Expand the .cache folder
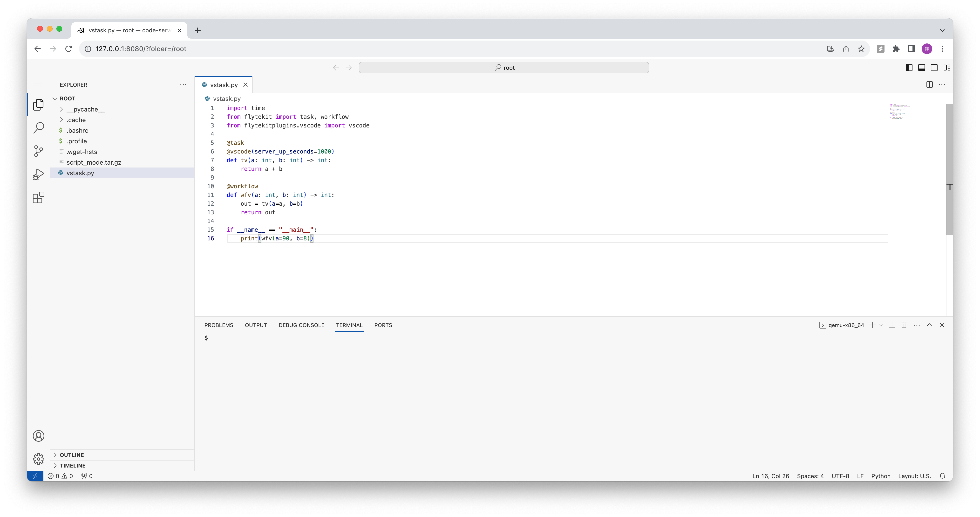Screen dimensions: 980x517 tap(122, 120)
